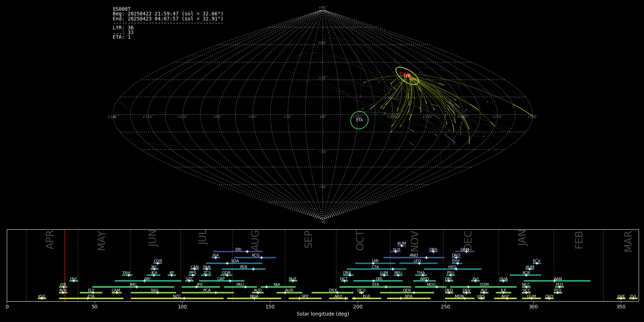Click the +90 north pole label on map
Viewport: 644px width, 322px height.
[x=323, y=8]
